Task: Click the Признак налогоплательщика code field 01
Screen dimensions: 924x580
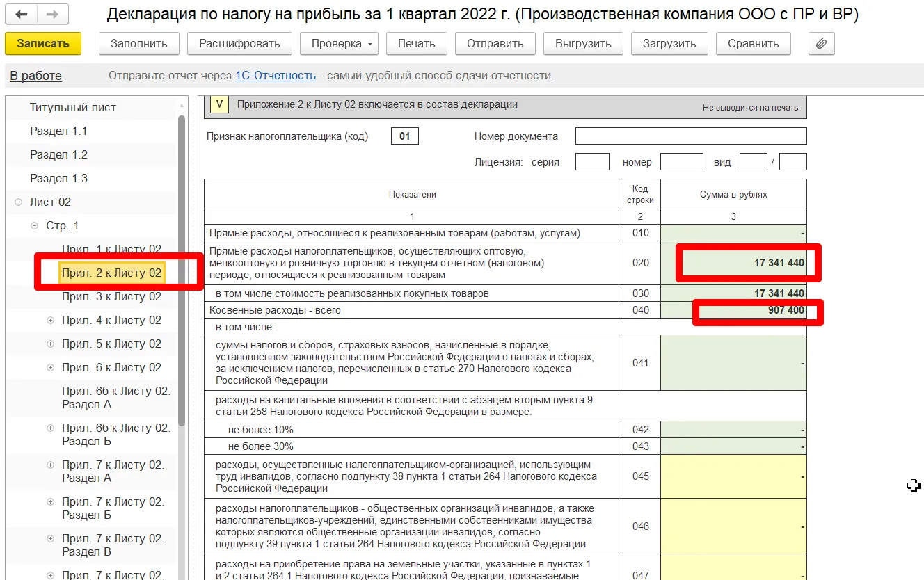Action: coord(405,136)
